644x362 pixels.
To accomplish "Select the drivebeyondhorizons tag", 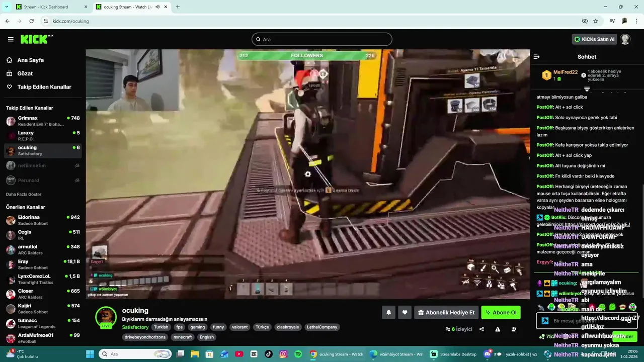I will point(145,337).
